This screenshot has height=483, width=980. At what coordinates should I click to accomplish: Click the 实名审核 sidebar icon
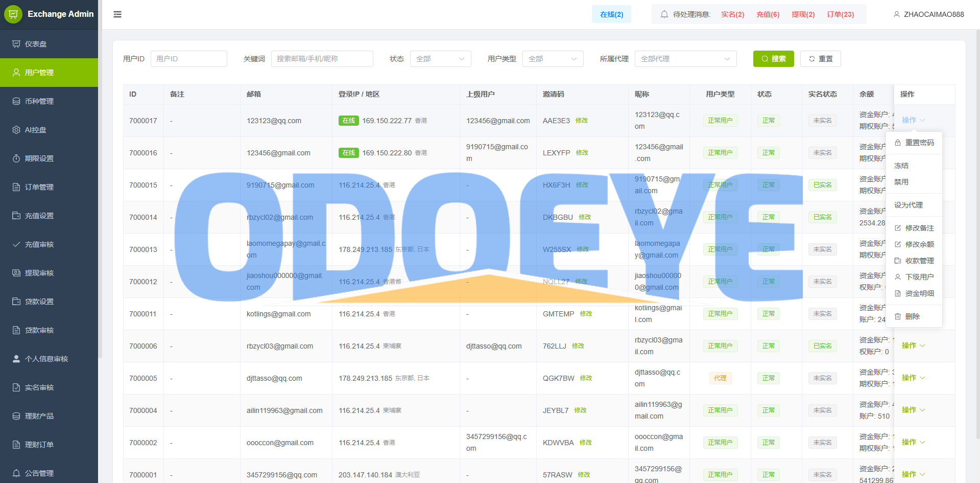(x=16, y=387)
